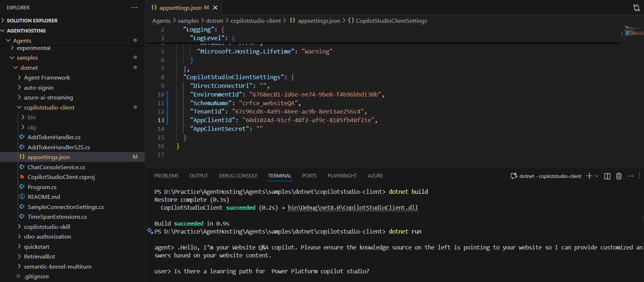
Task: Open the launch profile dropdown arrow
Action: pyautogui.click(x=597, y=176)
